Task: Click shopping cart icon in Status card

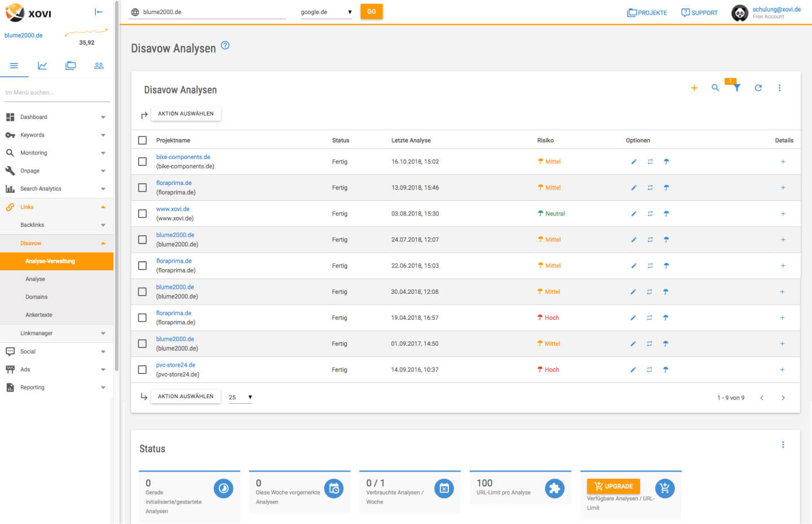Action: click(665, 488)
